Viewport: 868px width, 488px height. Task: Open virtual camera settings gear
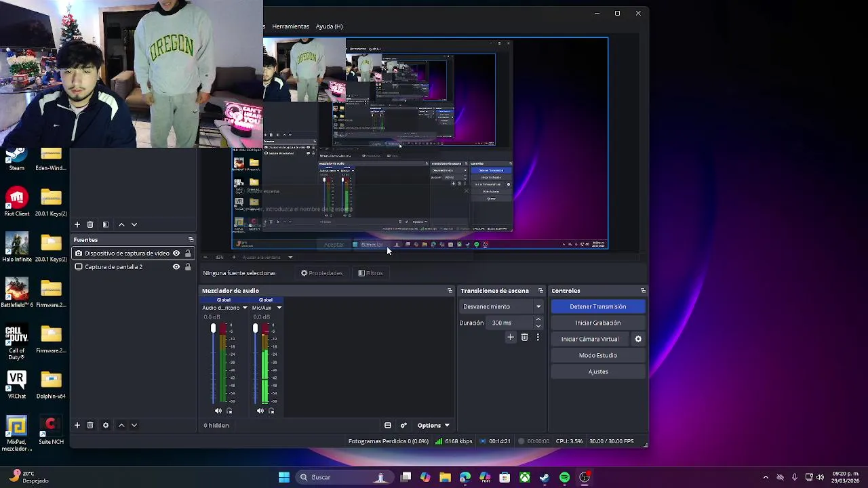click(638, 339)
